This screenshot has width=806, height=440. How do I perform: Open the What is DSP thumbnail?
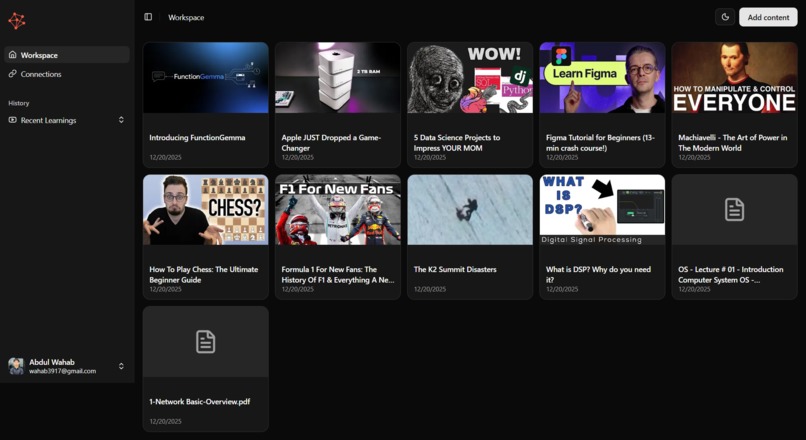coord(602,210)
